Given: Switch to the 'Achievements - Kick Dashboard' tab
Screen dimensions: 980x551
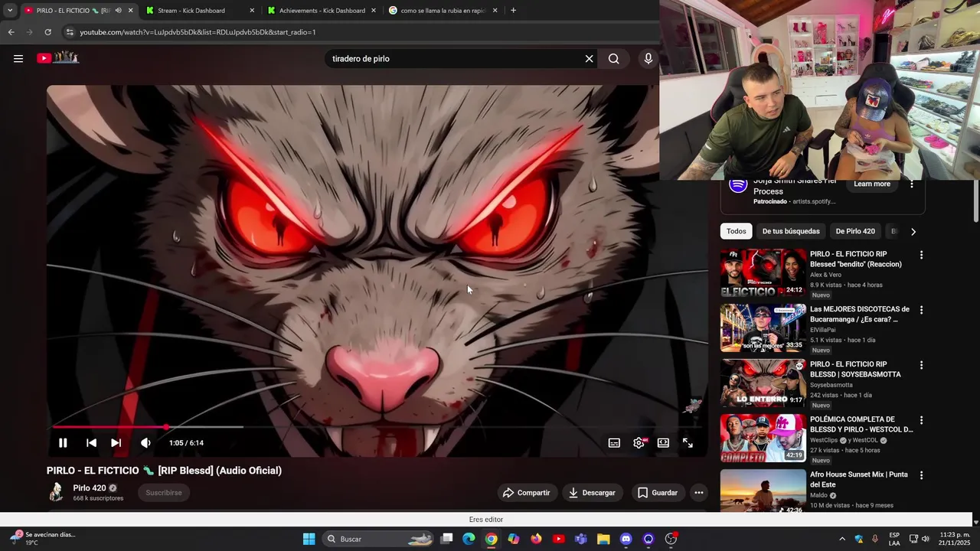Looking at the screenshot, I should click(322, 11).
